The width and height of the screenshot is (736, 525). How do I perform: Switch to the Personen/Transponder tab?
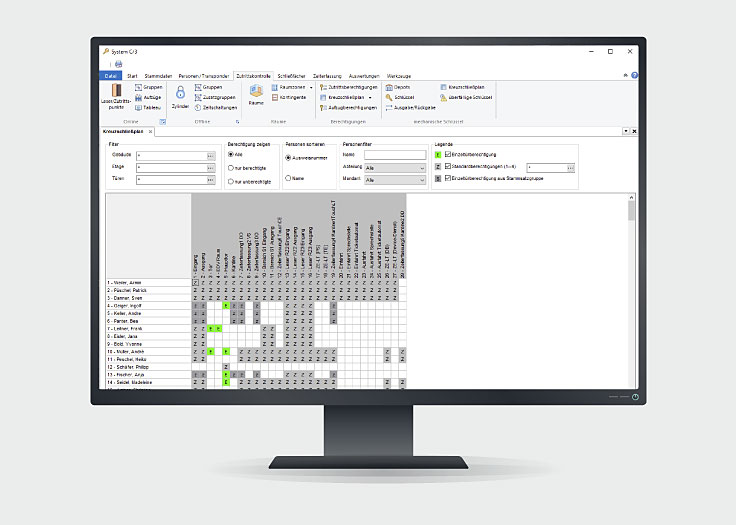click(204, 76)
